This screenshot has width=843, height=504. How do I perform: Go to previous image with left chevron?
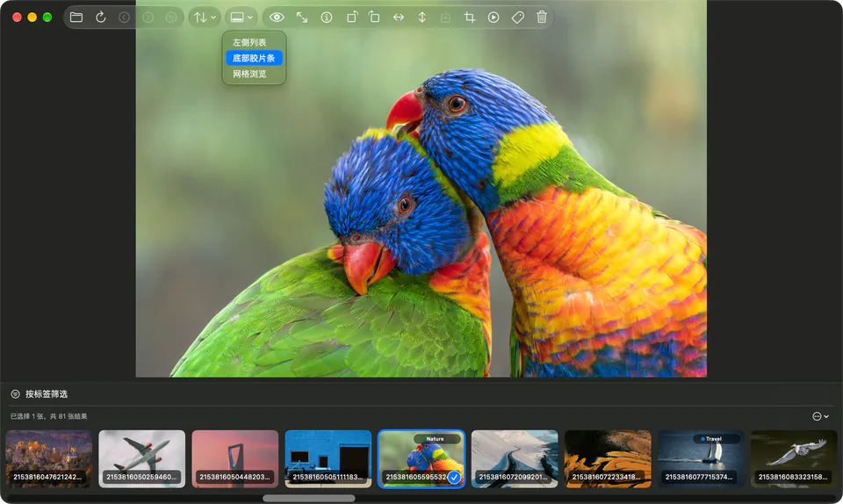point(124,18)
